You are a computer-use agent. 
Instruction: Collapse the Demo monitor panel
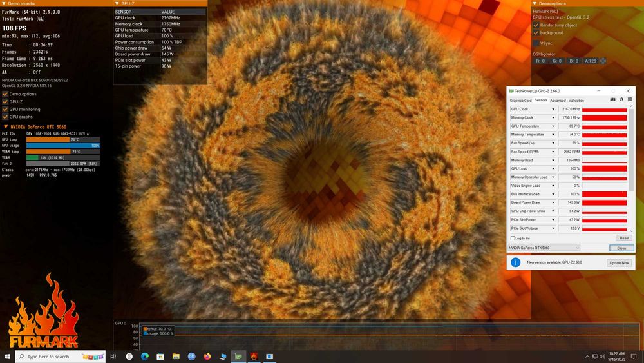coord(4,3)
